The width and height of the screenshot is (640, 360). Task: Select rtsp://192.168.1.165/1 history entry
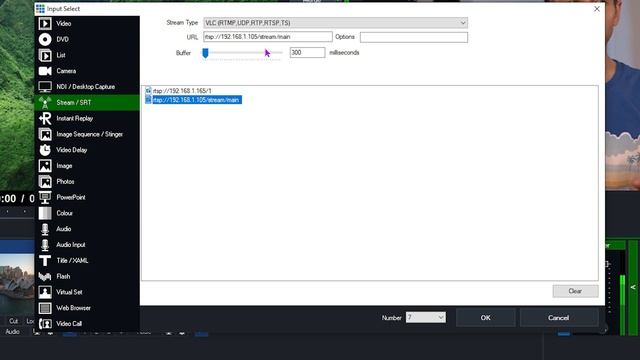pos(182,91)
